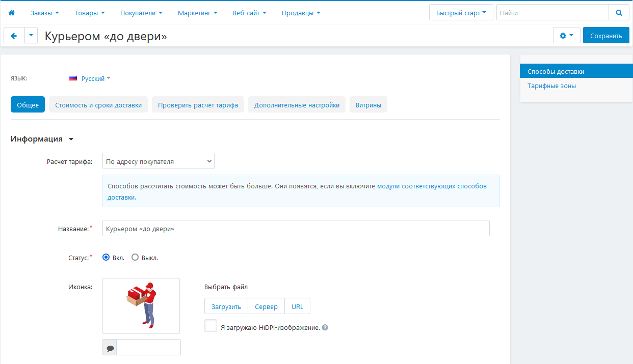Click the Сохранить button
This screenshot has height=364, width=633.
tap(606, 36)
